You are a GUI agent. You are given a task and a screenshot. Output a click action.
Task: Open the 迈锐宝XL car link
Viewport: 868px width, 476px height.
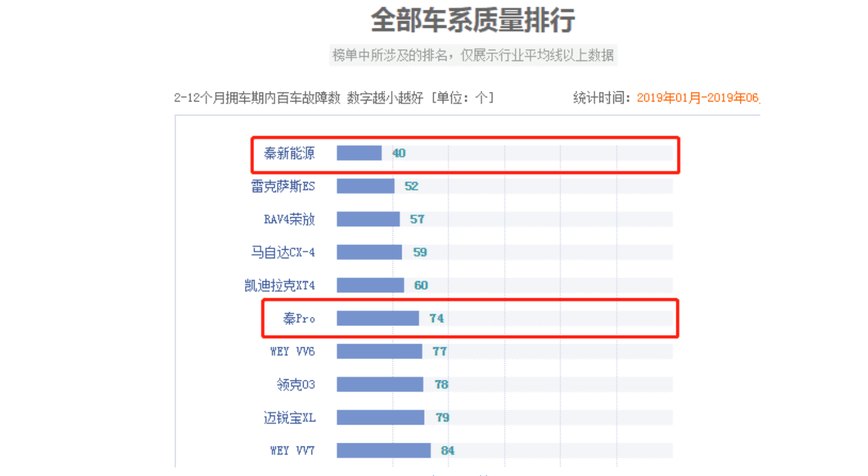pos(289,417)
